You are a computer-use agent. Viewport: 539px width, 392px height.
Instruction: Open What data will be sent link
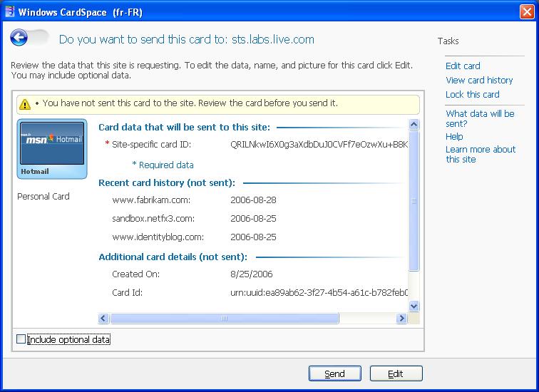tap(480, 118)
